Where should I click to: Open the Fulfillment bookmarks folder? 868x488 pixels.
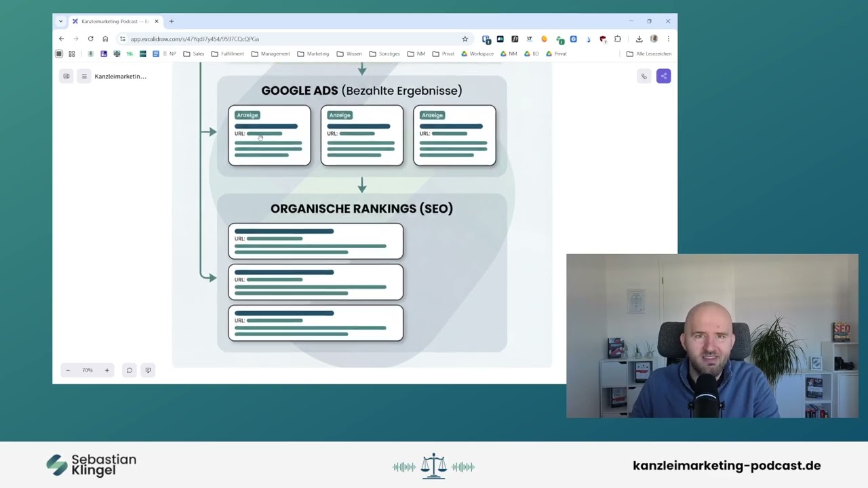click(x=227, y=54)
